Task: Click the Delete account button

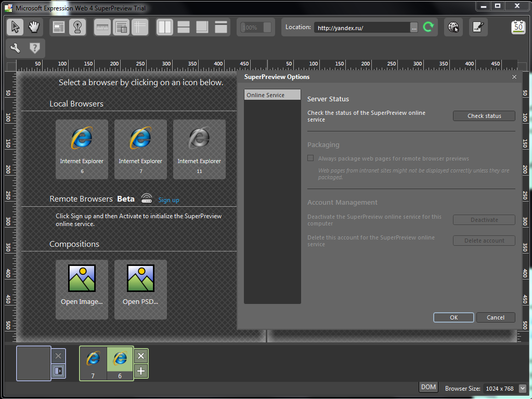Action: [484, 241]
